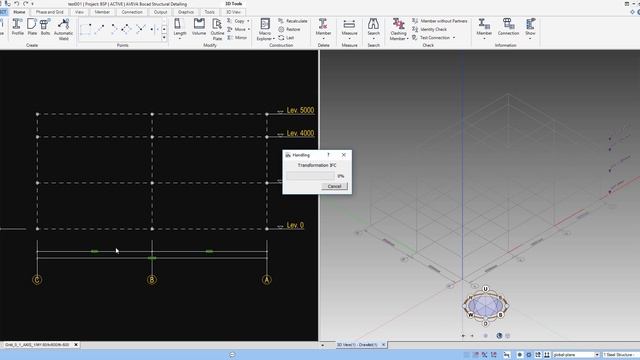The width and height of the screenshot is (640, 360).
Task: Click Test Connection
Action: [431, 38]
